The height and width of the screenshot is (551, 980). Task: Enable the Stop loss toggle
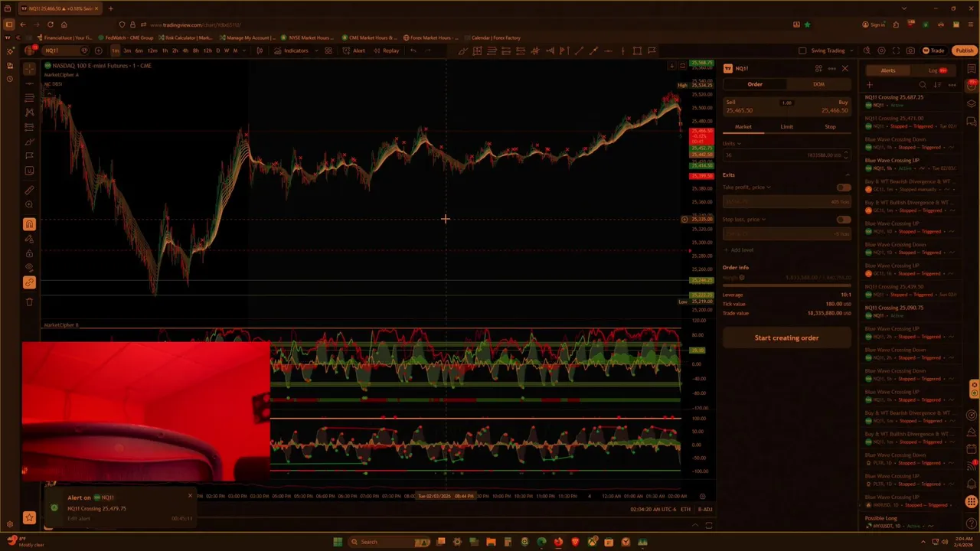(x=843, y=220)
